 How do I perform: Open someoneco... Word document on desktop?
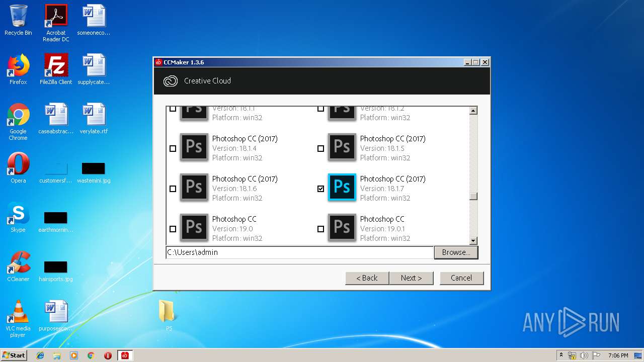pyautogui.click(x=94, y=20)
